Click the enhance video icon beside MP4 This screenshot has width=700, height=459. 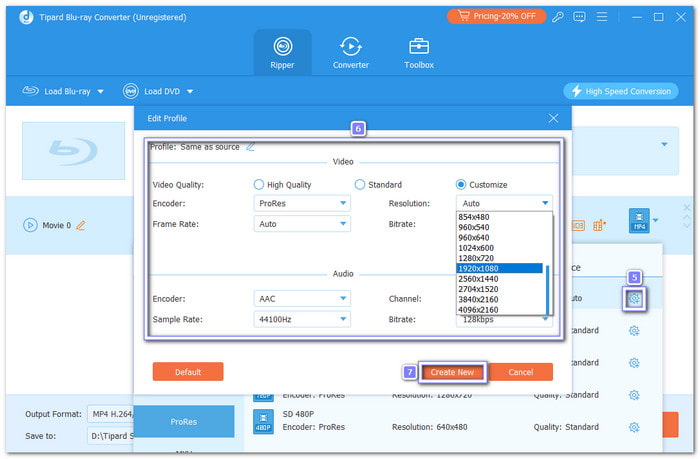pyautogui.click(x=600, y=225)
